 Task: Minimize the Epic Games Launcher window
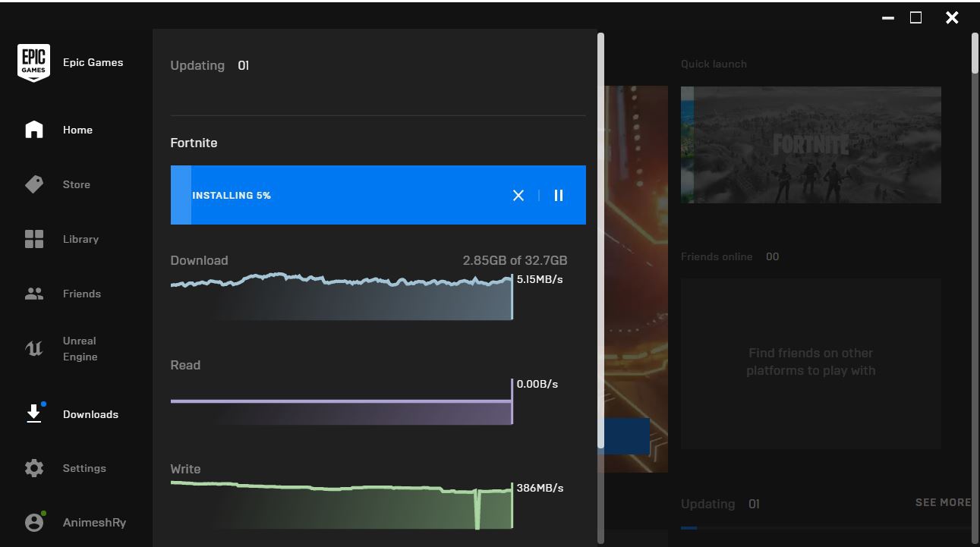(888, 17)
